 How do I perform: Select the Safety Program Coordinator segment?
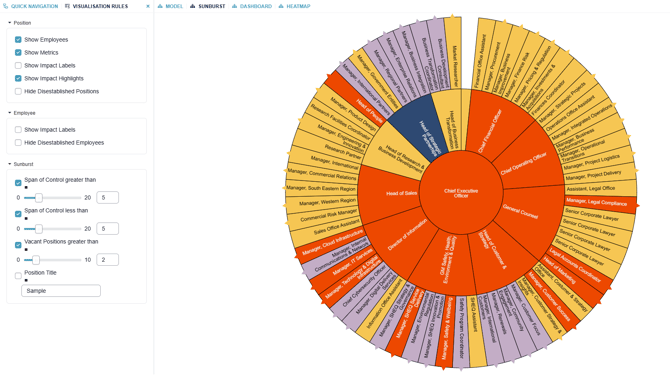[461, 331]
